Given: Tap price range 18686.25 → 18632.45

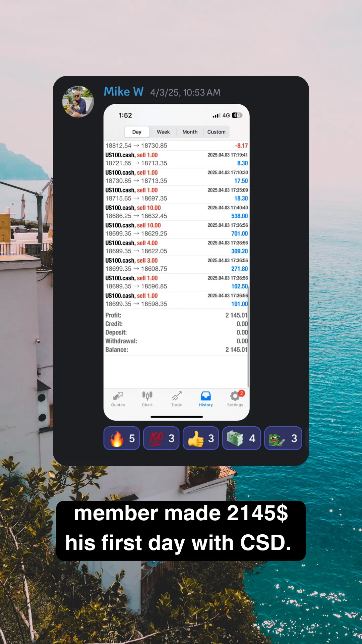Looking at the screenshot, I should click(x=136, y=216).
